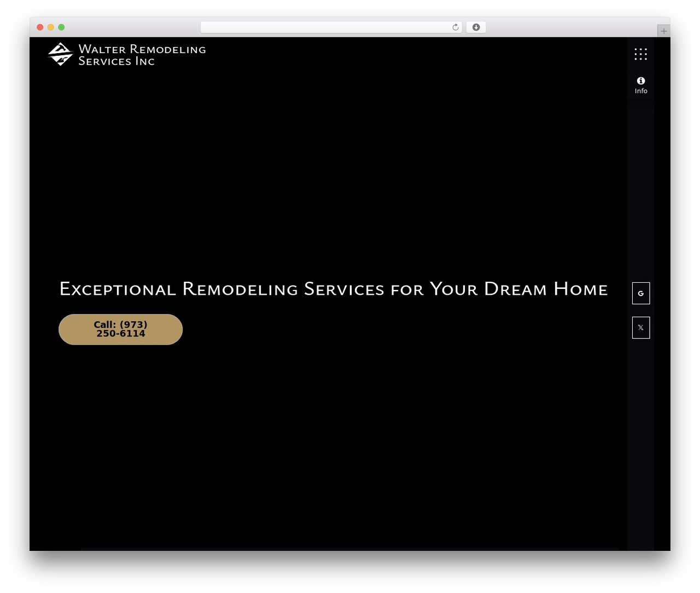Close the browser window
This screenshot has height=593, width=700.
point(40,27)
